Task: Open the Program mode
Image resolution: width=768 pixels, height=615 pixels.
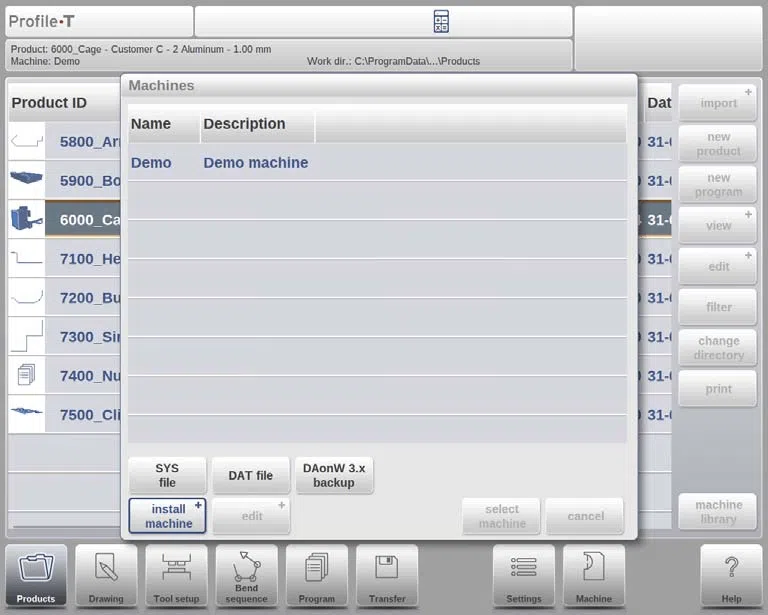Action: (317, 576)
